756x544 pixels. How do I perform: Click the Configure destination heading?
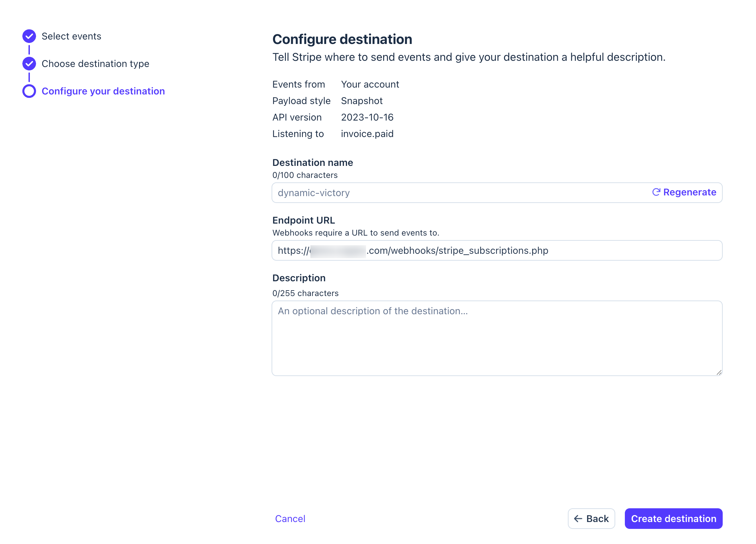pos(342,39)
